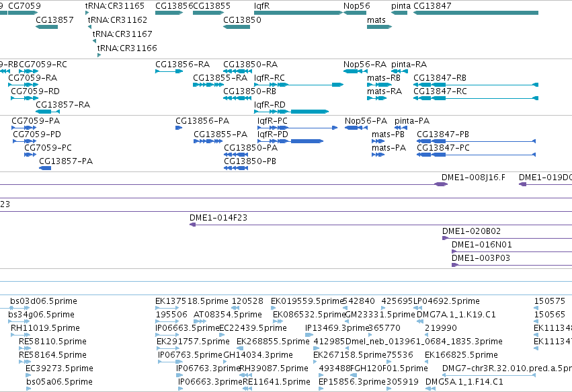Click the CG13850 gene label
Viewport: 572px width, 392px height.
[242, 19]
